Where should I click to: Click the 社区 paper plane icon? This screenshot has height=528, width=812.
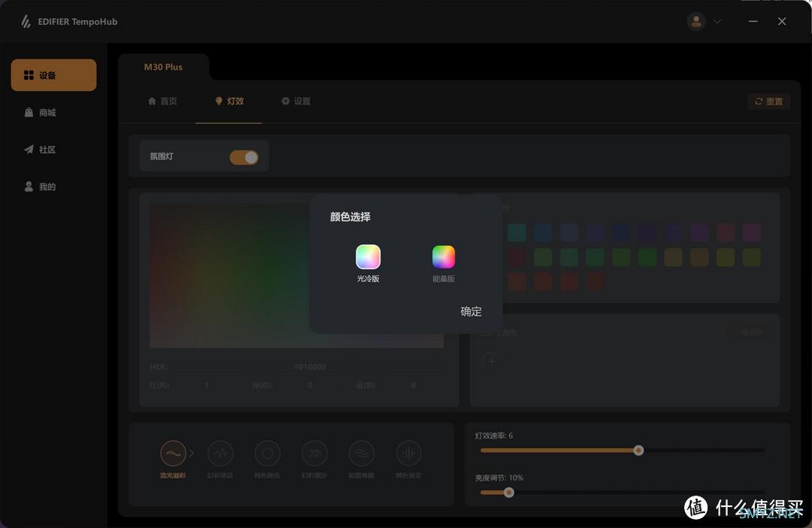(x=29, y=149)
